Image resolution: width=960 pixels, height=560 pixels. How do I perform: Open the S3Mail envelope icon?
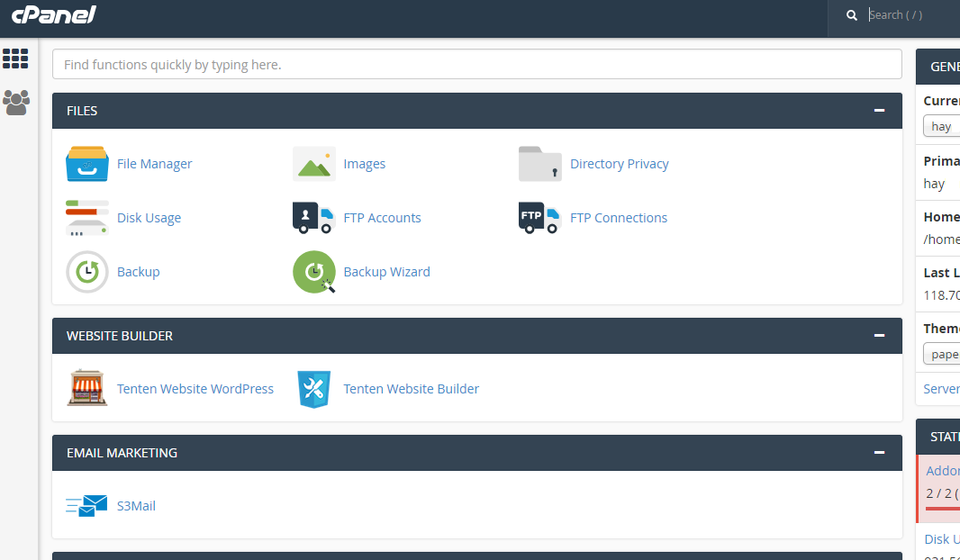coord(87,505)
